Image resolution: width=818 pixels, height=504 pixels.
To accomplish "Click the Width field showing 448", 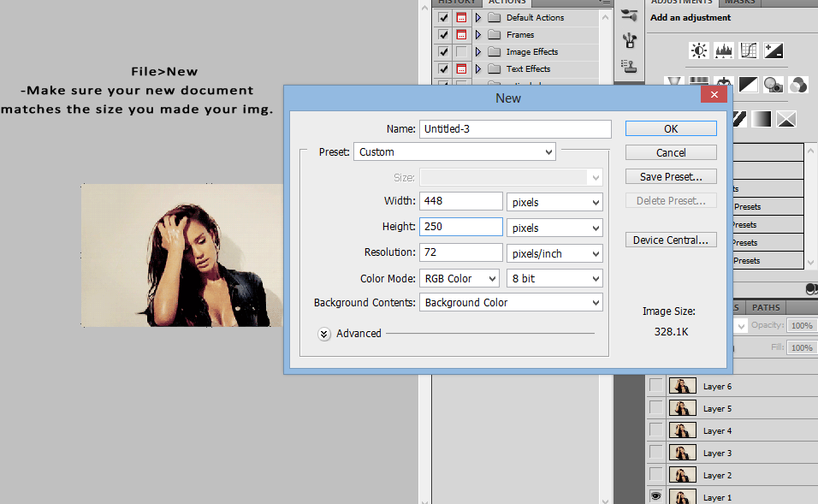I will [x=460, y=201].
